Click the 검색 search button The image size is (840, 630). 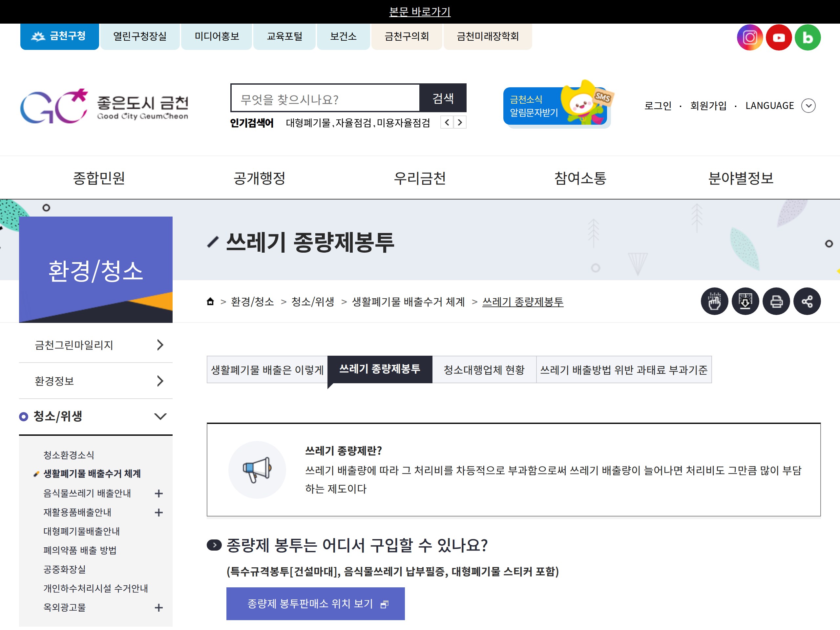pos(443,98)
